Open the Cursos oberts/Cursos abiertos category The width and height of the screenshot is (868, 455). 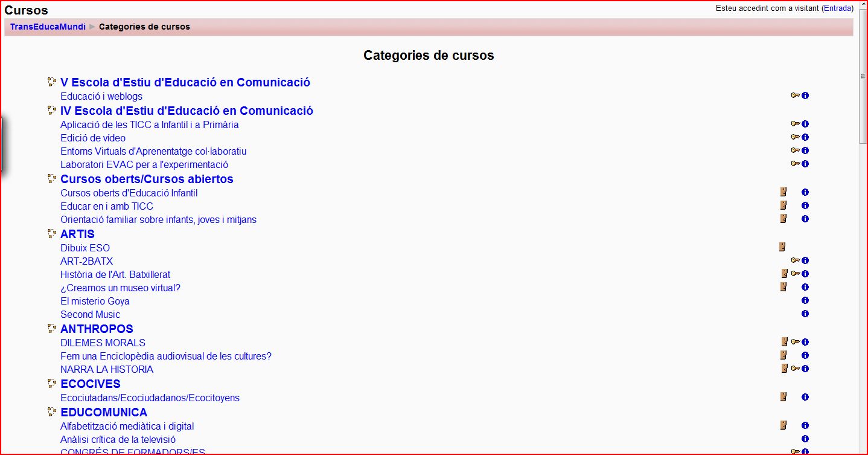[147, 179]
